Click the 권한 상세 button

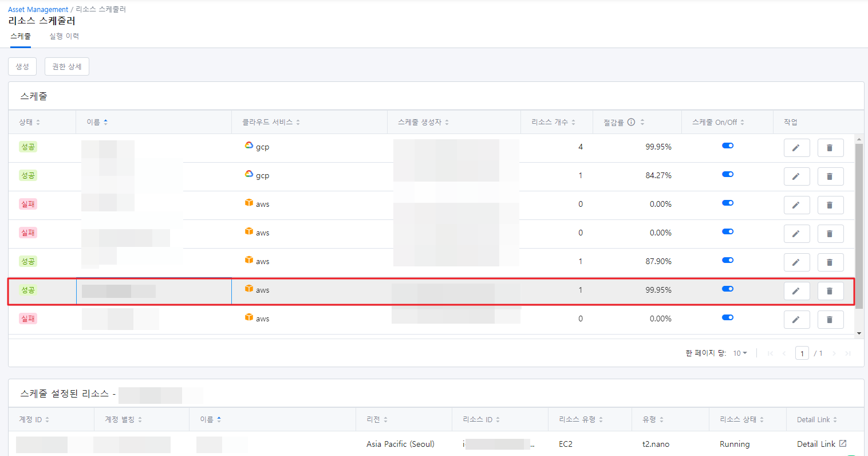click(67, 66)
